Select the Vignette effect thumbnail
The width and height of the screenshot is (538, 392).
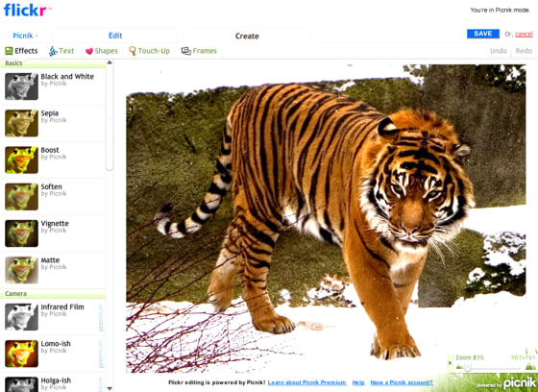click(21, 233)
